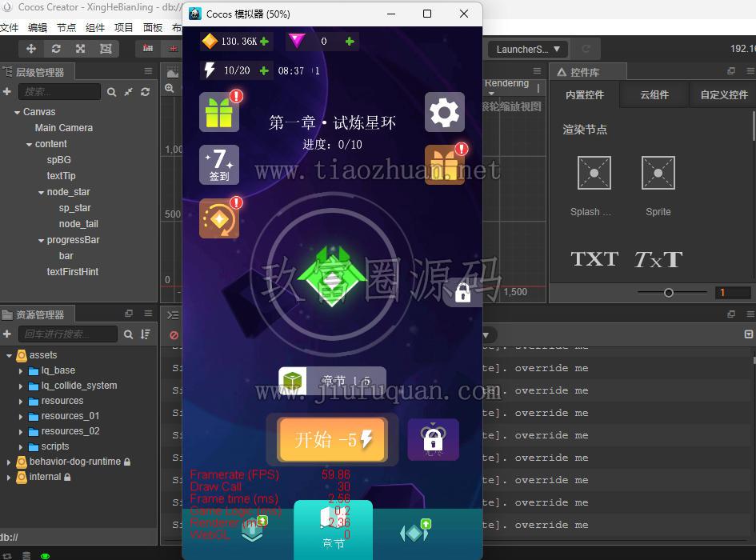Add gold coins with plus button
Image resolution: width=756 pixels, height=560 pixels.
pyautogui.click(x=264, y=42)
